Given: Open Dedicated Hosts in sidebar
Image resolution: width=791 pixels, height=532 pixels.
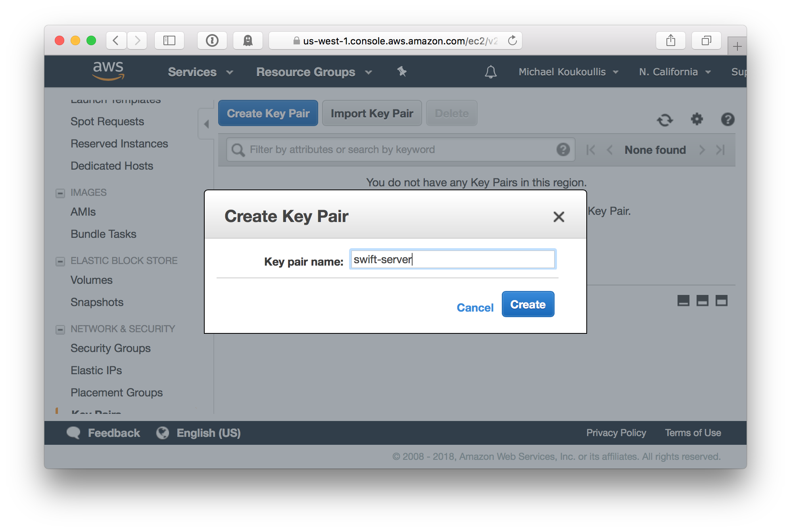Looking at the screenshot, I should pos(112,166).
